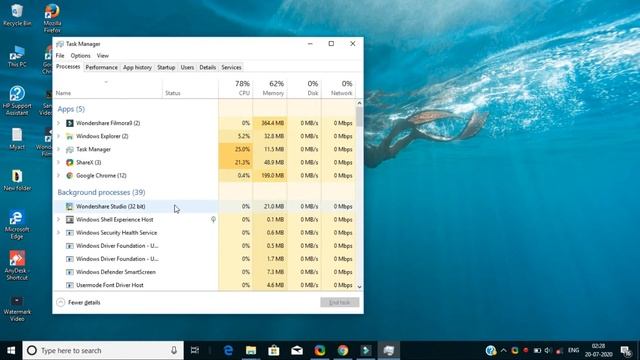Open the View menu
This screenshot has height=360, width=640.
102,56
